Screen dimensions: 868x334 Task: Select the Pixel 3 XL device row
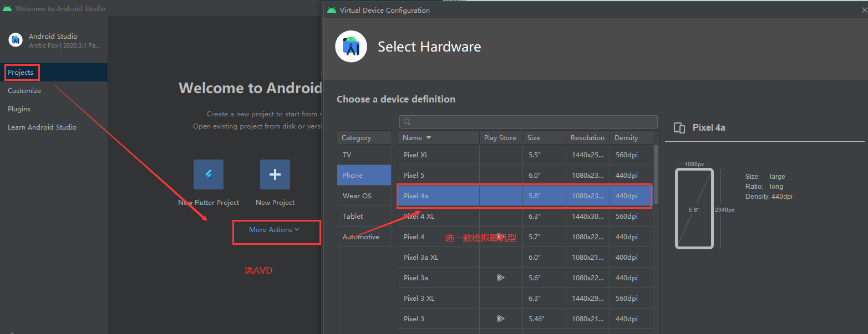click(x=525, y=299)
